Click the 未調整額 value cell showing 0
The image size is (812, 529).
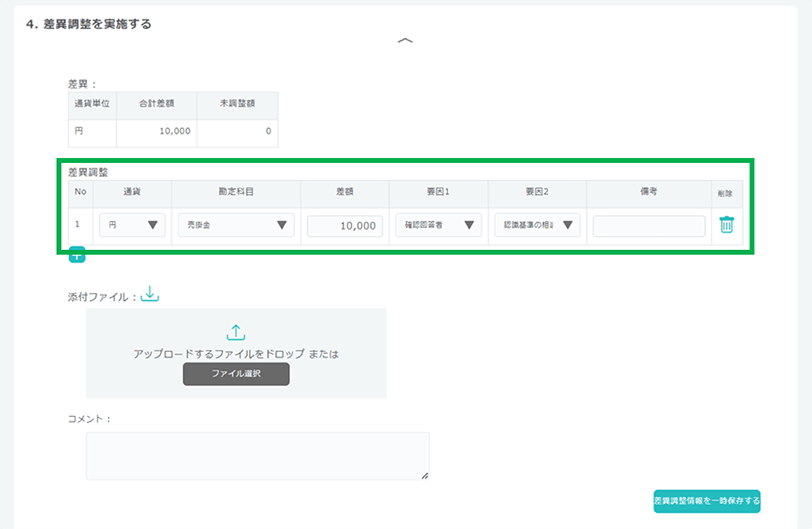click(x=236, y=131)
